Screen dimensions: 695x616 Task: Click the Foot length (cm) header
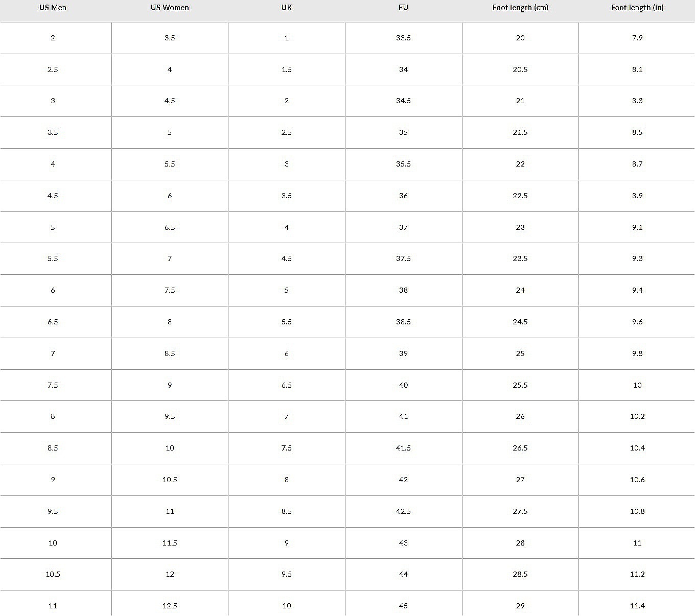coord(520,8)
